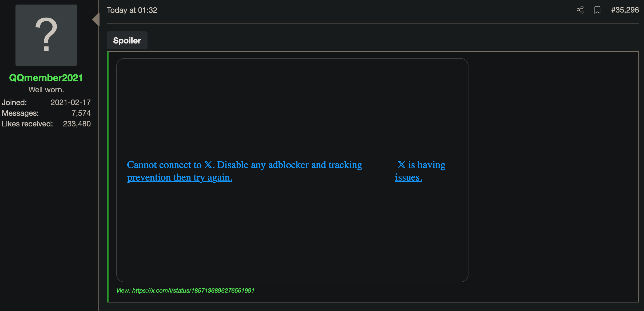
Task: Click empty area inside embedded tweet box
Action: pyautogui.click(x=292, y=107)
